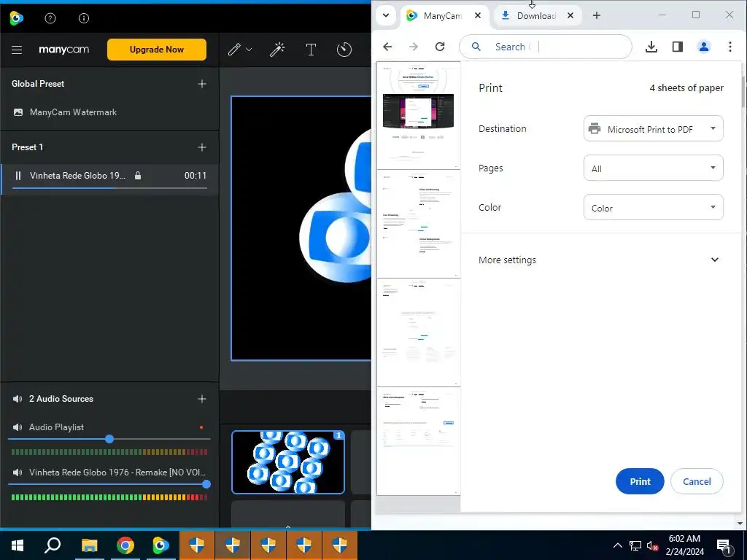Screen dimensions: 747x560
Task: Open Chrome profile avatar
Action: (704, 47)
